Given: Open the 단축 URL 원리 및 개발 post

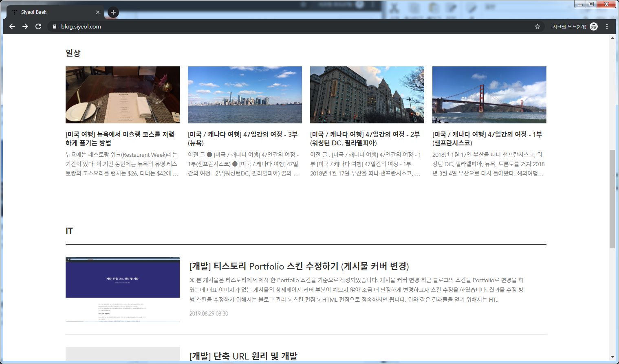Looking at the screenshot, I should click(243, 356).
